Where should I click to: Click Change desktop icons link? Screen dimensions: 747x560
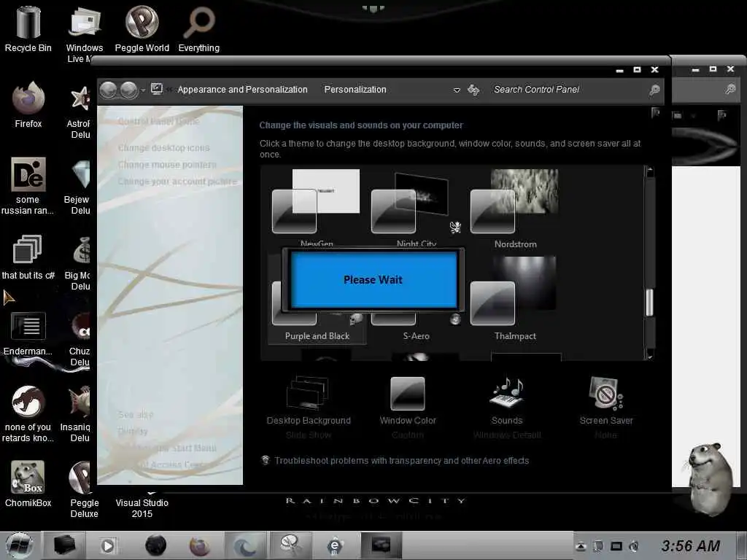coord(164,147)
